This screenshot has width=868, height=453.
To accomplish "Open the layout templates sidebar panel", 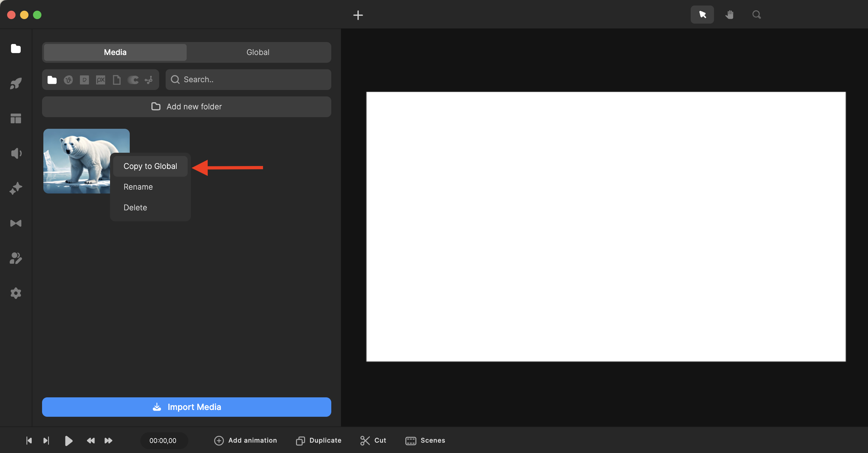I will [16, 118].
